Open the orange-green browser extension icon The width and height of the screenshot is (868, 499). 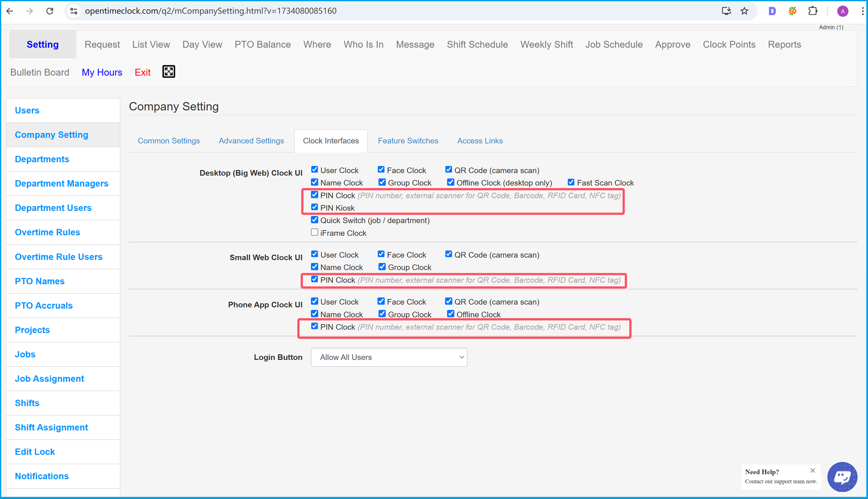click(x=792, y=11)
